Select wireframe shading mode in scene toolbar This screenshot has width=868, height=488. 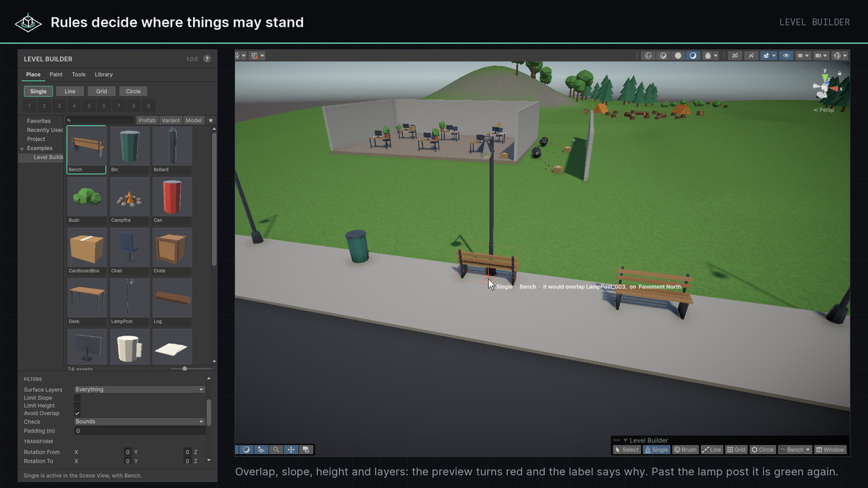pyautogui.click(x=648, y=55)
